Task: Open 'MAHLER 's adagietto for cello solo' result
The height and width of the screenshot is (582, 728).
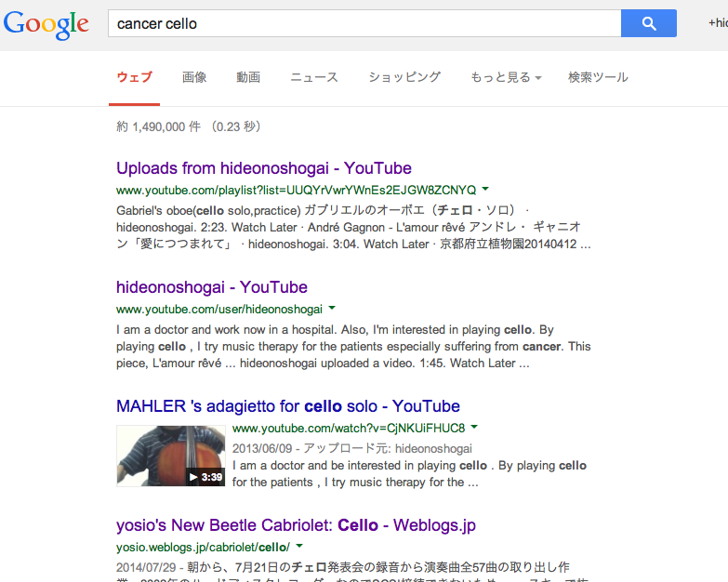Action: [288, 406]
